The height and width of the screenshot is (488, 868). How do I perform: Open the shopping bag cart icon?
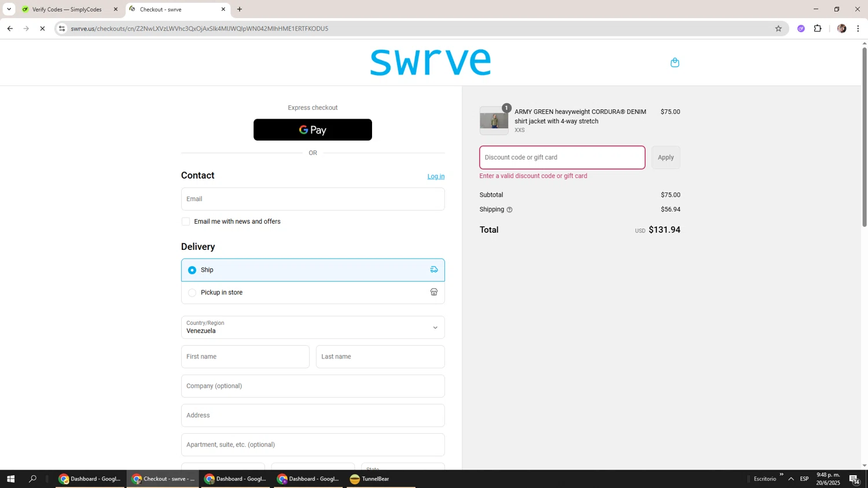675,62
